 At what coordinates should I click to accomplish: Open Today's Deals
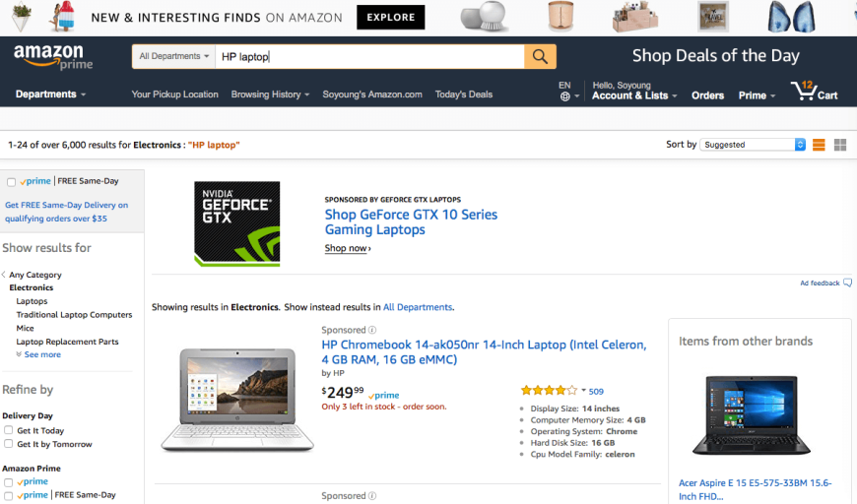[464, 94]
